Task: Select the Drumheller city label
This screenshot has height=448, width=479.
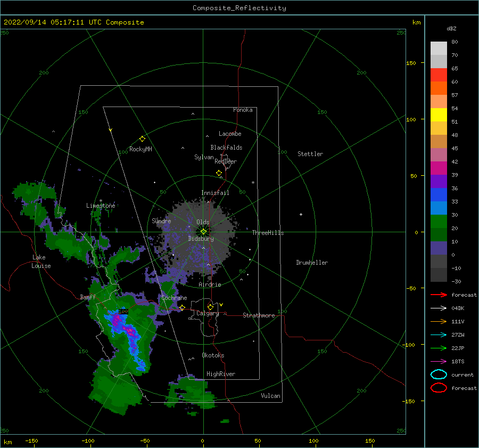Action: 312,263
